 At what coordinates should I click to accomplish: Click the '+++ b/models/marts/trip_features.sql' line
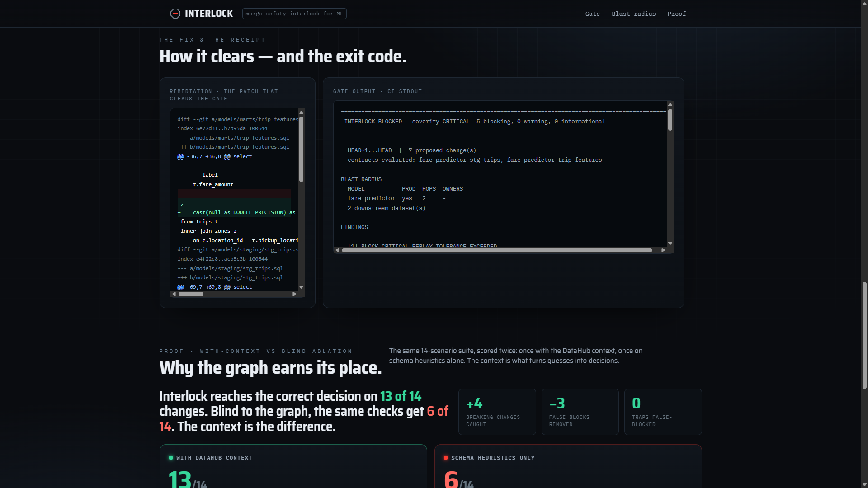(x=233, y=147)
